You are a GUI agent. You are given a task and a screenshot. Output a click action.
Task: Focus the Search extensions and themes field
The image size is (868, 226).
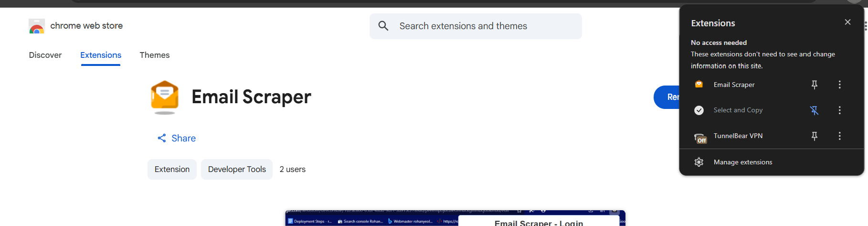click(476, 26)
